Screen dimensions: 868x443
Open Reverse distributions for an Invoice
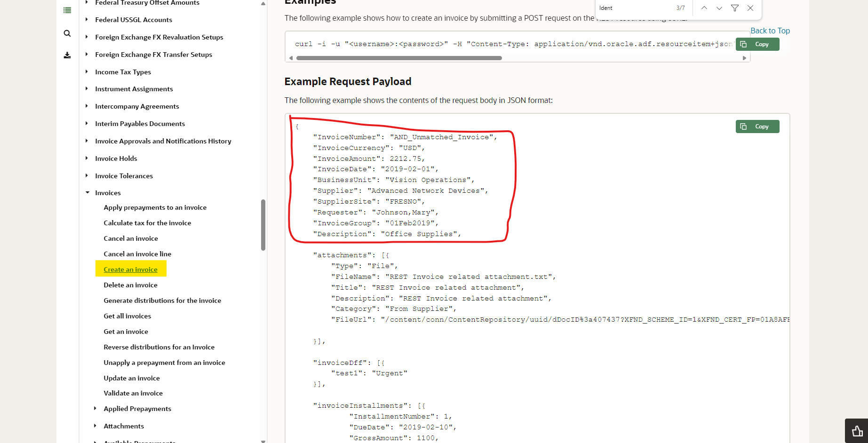[159, 347]
